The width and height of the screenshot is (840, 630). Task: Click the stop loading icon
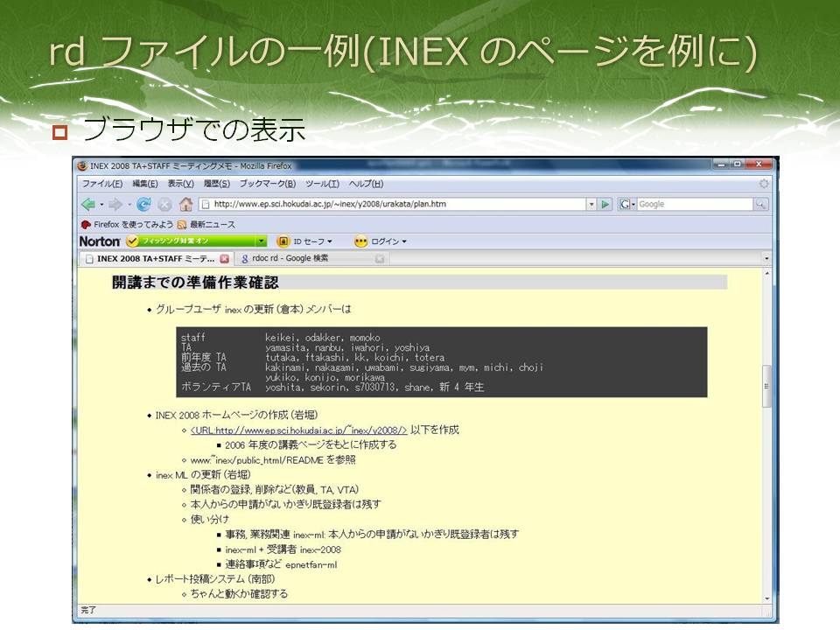[x=165, y=204]
